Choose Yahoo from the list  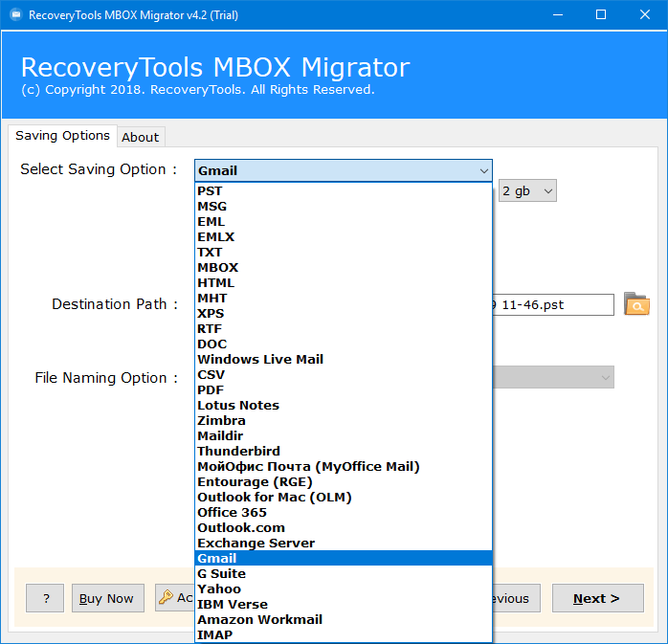click(x=344, y=589)
